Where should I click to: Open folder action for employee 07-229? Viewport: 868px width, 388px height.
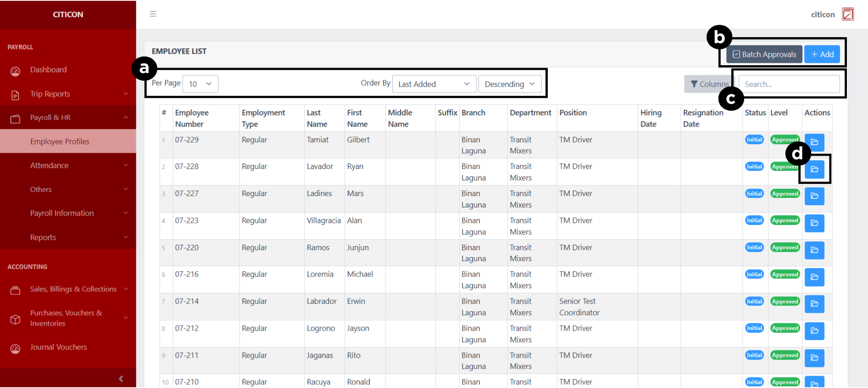814,142
